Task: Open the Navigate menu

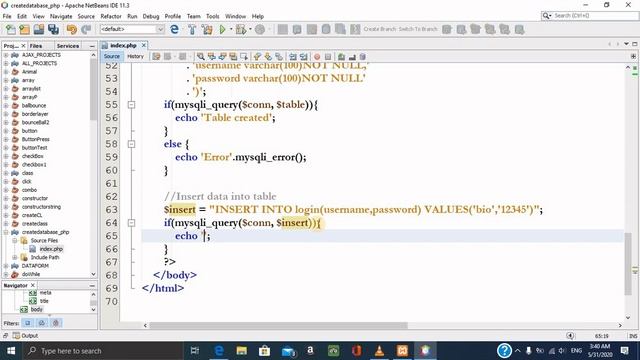Action: 61,16
